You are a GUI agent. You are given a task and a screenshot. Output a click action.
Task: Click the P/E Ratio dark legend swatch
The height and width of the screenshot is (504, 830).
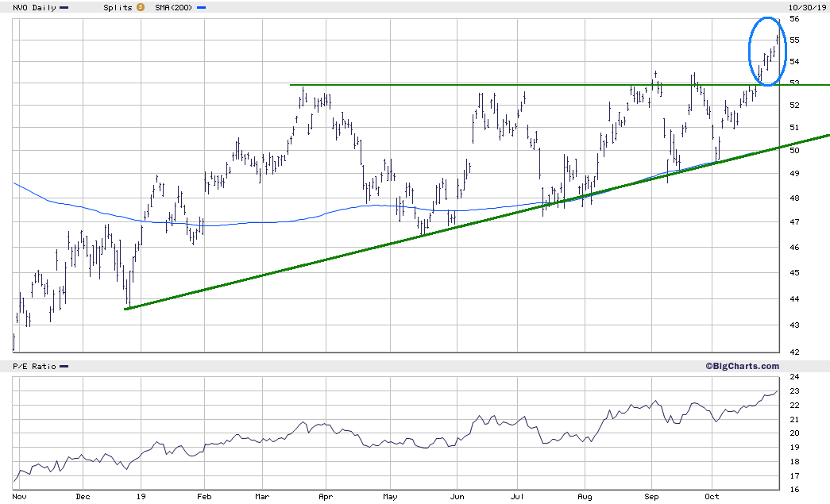click(x=64, y=367)
